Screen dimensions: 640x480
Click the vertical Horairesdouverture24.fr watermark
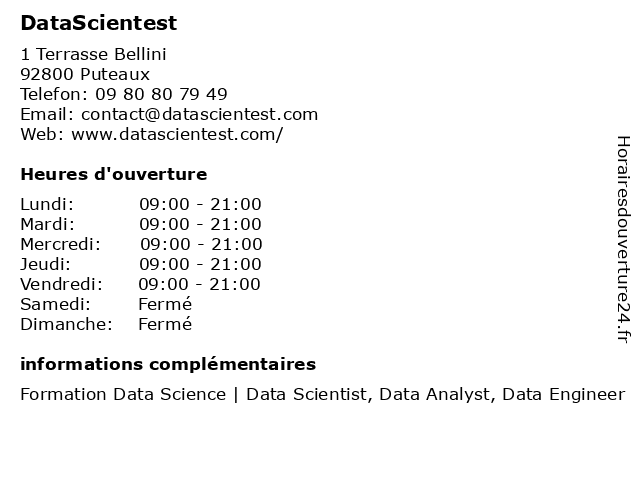623,239
